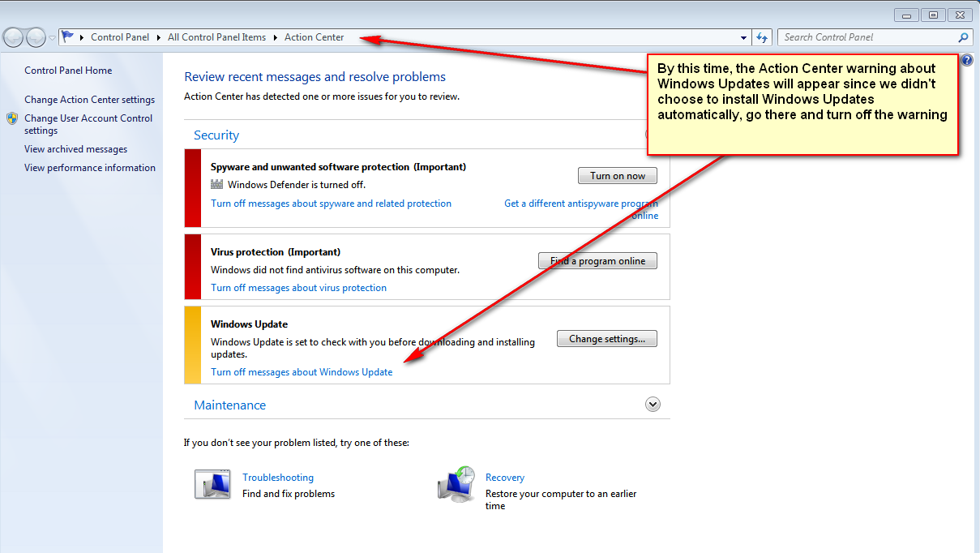
Task: Click the Troubleshooting monitor icon
Action: point(212,484)
